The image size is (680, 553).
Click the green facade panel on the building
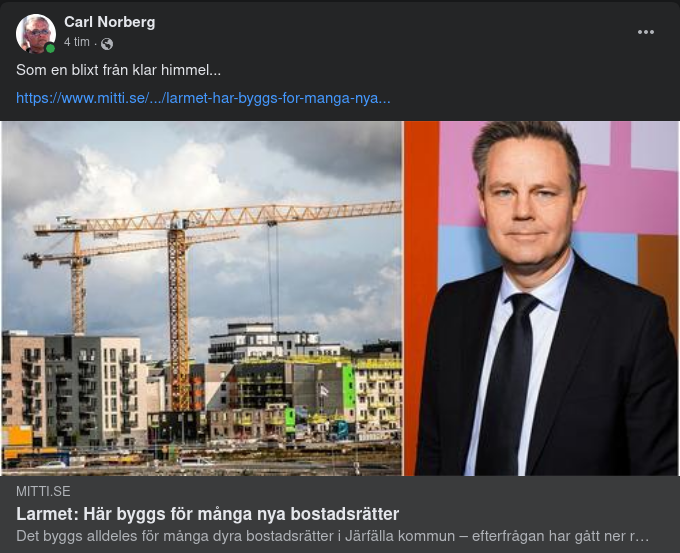pos(348,387)
